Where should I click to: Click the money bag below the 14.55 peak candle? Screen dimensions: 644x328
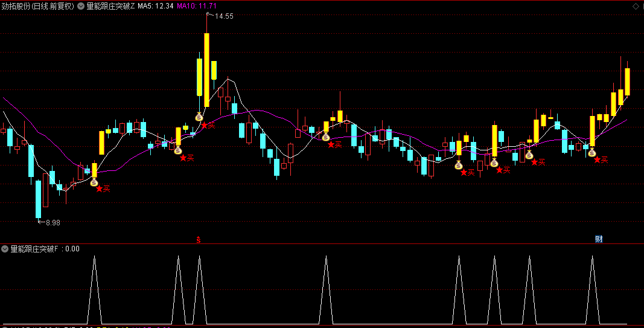(x=199, y=117)
